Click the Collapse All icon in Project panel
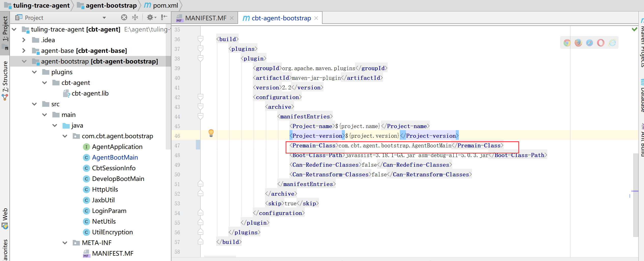Screen dimensions: 644x261 pos(135,18)
